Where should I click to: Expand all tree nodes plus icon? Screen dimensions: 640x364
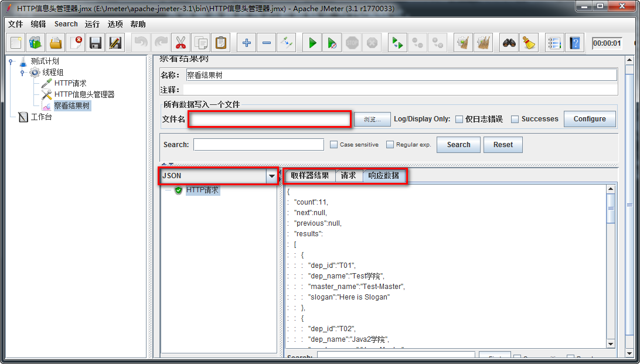[x=247, y=42]
